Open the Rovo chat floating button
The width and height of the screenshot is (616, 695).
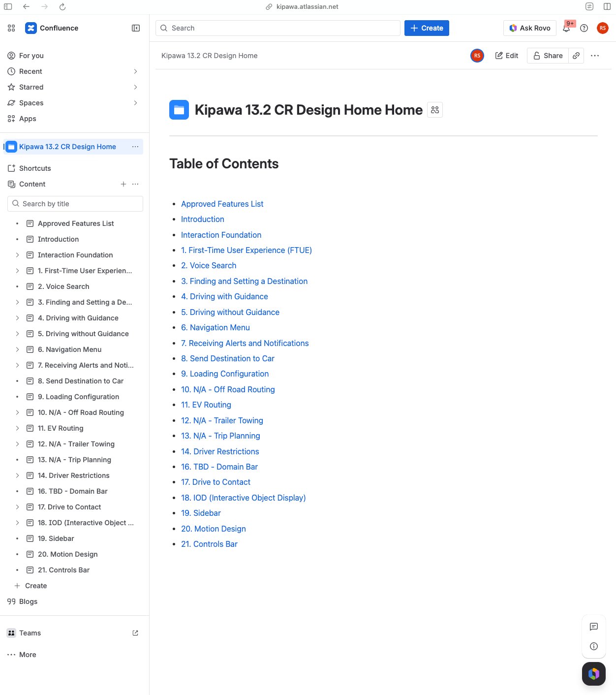click(x=594, y=674)
